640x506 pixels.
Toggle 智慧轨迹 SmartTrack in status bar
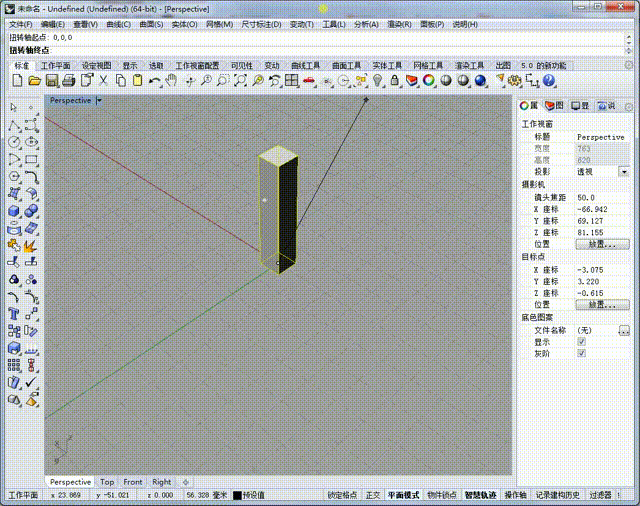pos(480,495)
